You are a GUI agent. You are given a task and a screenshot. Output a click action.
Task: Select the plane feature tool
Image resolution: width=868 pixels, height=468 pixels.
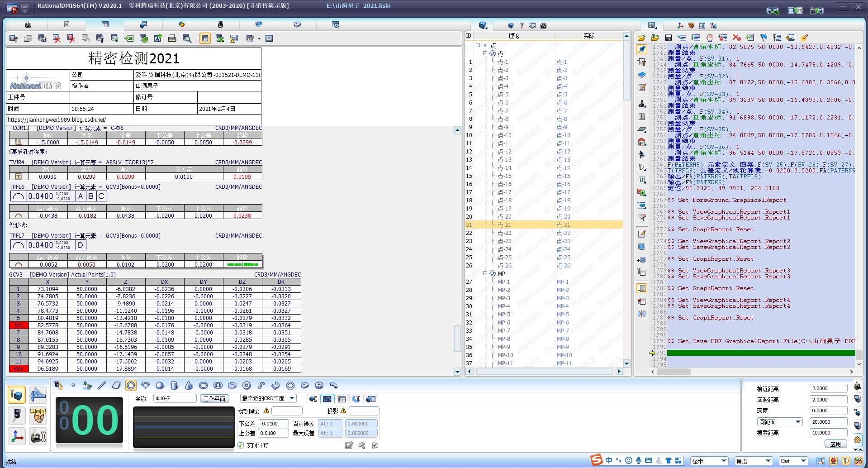[116, 386]
